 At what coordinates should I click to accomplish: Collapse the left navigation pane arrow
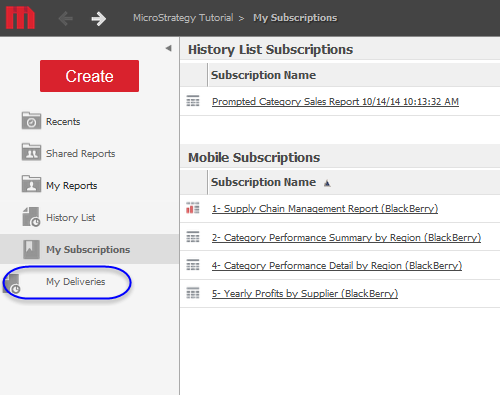coord(169,48)
